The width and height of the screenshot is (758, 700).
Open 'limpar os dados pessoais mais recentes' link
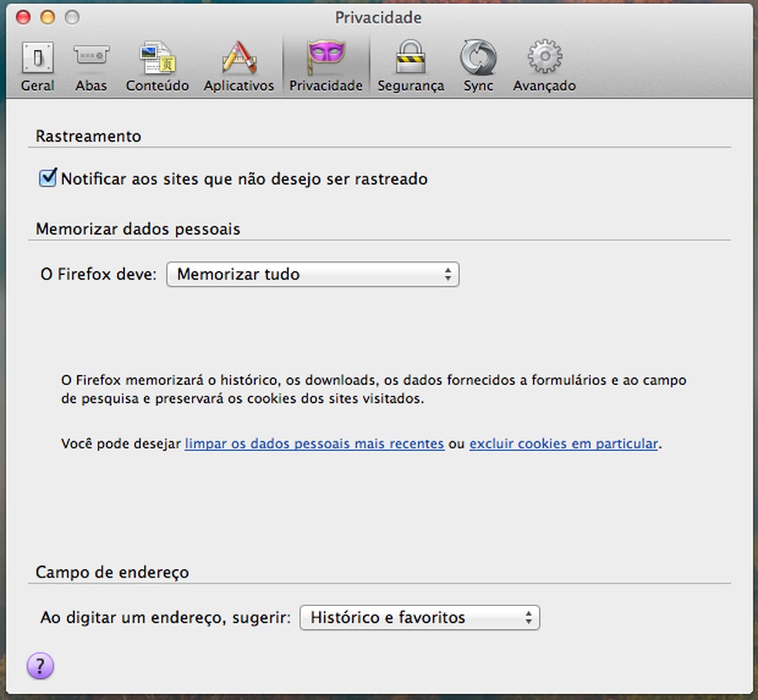314,444
